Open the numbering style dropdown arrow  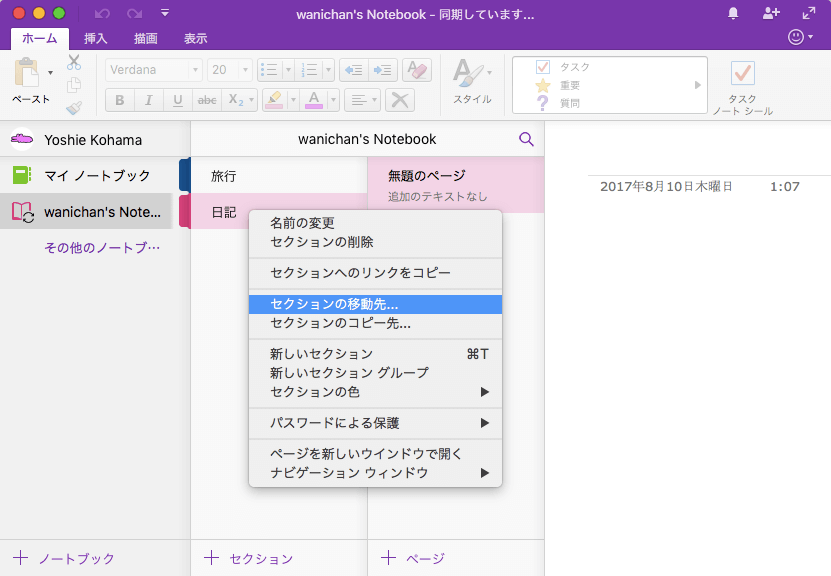point(328,70)
